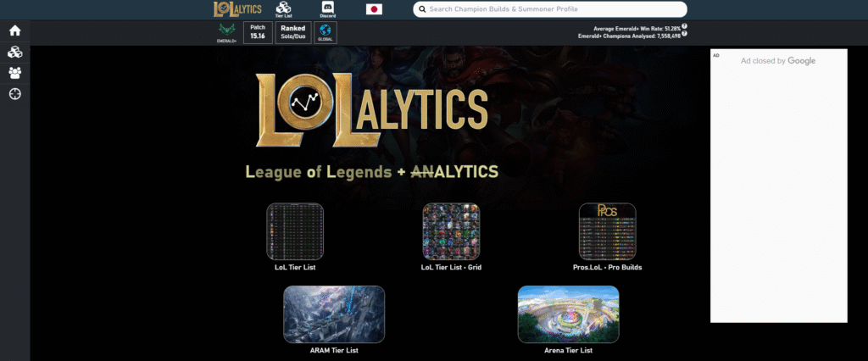
Task: Change language with the Japan flag icon
Action: tap(374, 8)
